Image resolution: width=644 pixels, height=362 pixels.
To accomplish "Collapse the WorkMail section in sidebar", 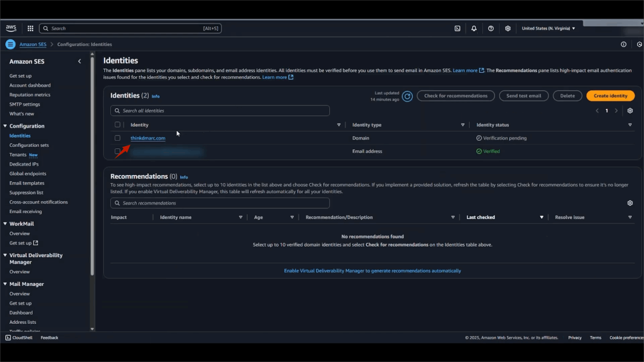I will point(5,224).
